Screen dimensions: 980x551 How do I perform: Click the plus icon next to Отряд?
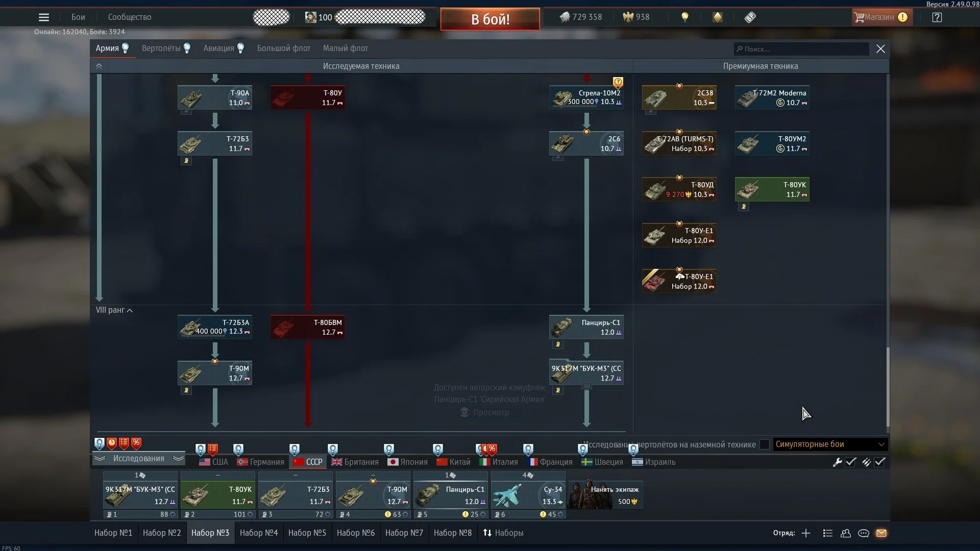pyautogui.click(x=806, y=533)
